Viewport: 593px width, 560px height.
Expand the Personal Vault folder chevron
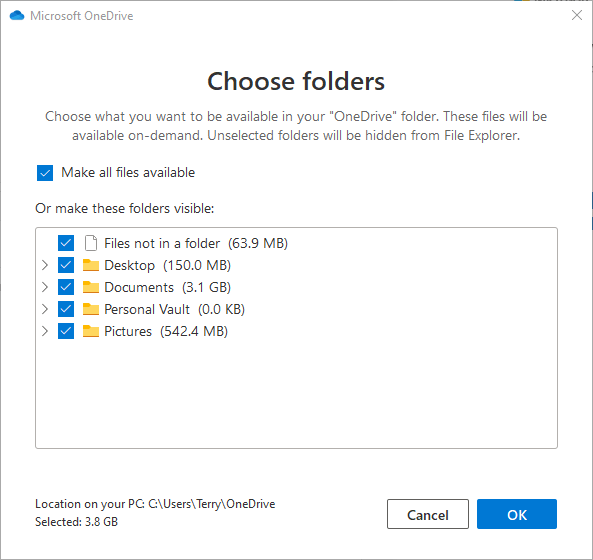click(x=45, y=309)
